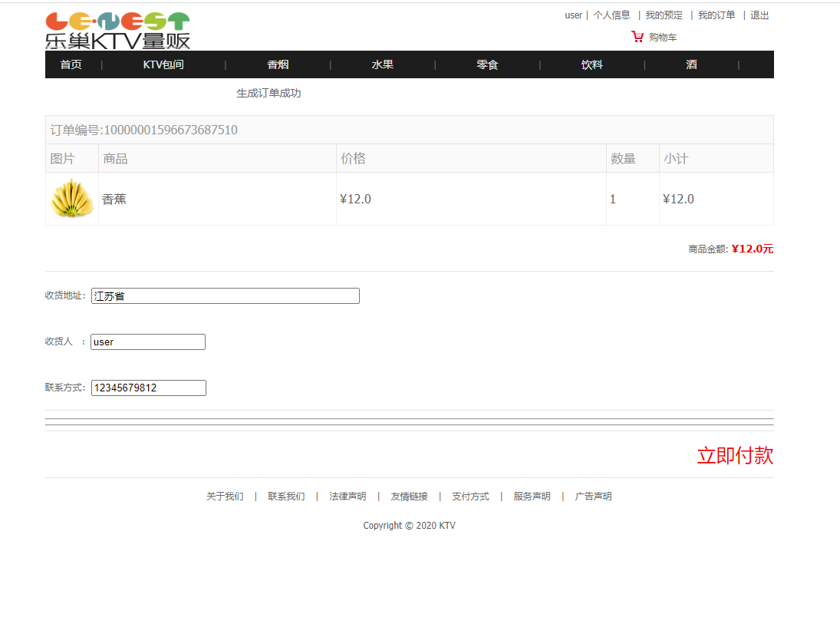Click the shopping cart icon
Screen dimensions: 840x627
tap(637, 37)
